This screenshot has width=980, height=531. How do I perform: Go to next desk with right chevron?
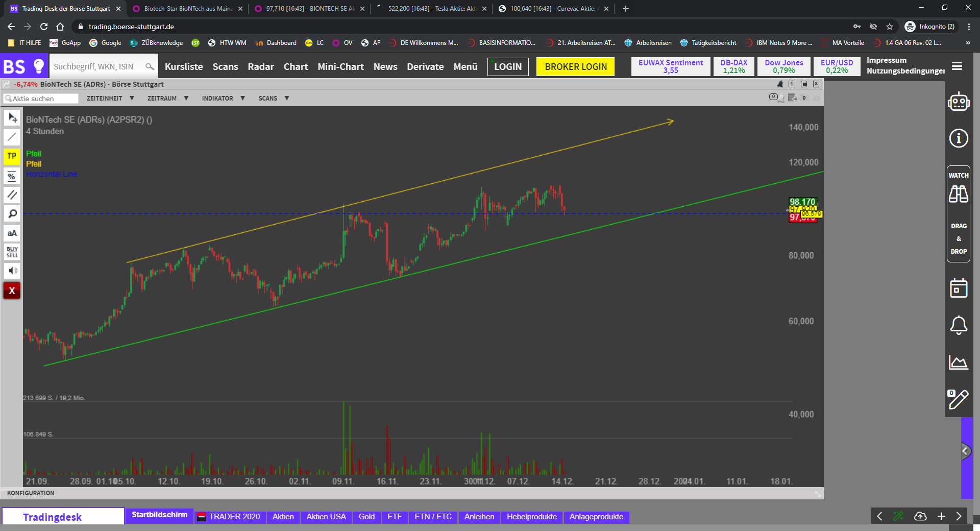coord(959,516)
